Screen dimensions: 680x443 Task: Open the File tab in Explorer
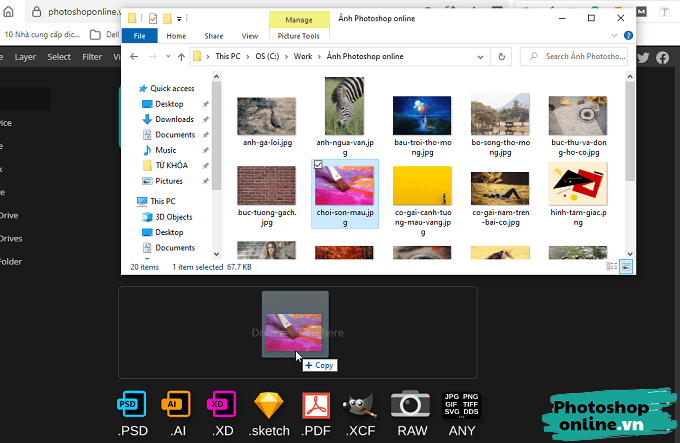(139, 36)
